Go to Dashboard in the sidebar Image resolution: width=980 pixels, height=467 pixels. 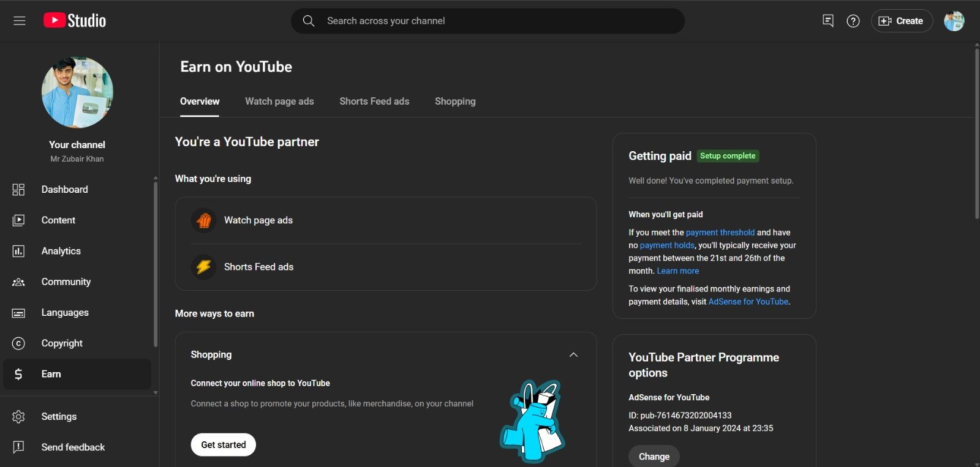click(x=77, y=190)
